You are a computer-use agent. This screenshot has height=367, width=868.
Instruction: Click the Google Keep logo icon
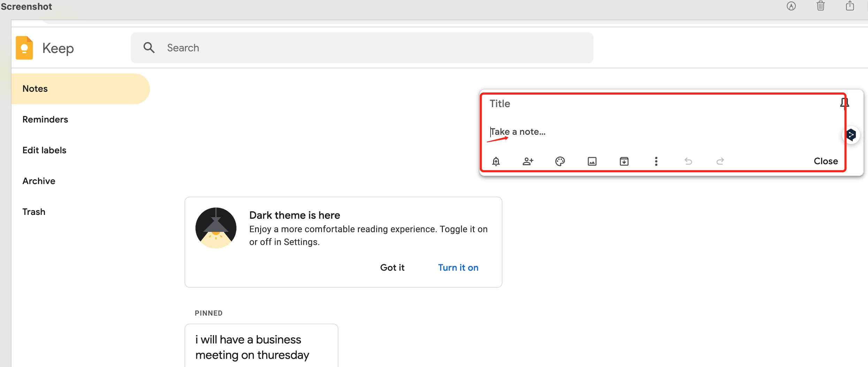pos(24,48)
